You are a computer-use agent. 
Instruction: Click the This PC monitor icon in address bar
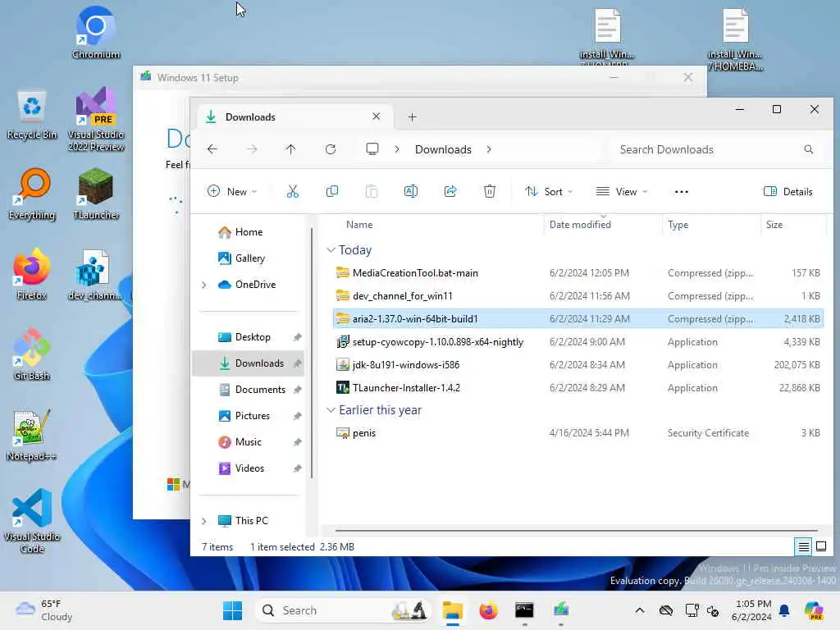click(x=372, y=149)
